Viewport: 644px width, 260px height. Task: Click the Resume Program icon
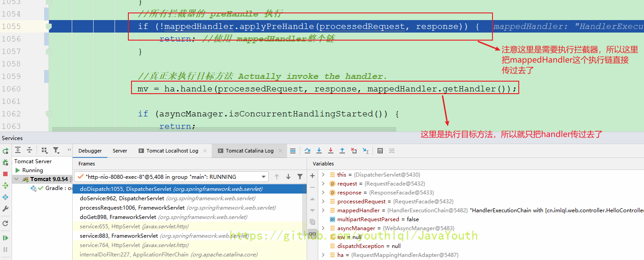click(5, 238)
